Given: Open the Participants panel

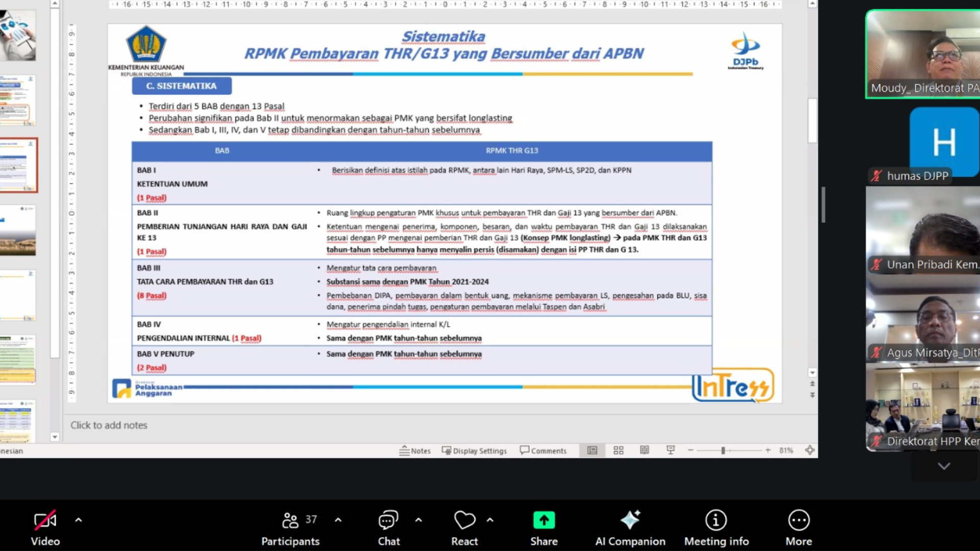Looking at the screenshot, I should click(290, 520).
